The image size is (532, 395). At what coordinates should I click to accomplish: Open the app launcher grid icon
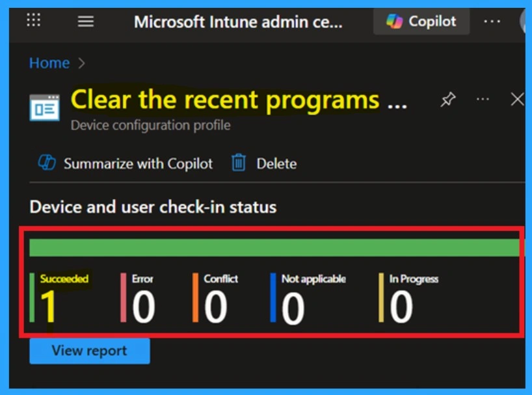click(33, 20)
